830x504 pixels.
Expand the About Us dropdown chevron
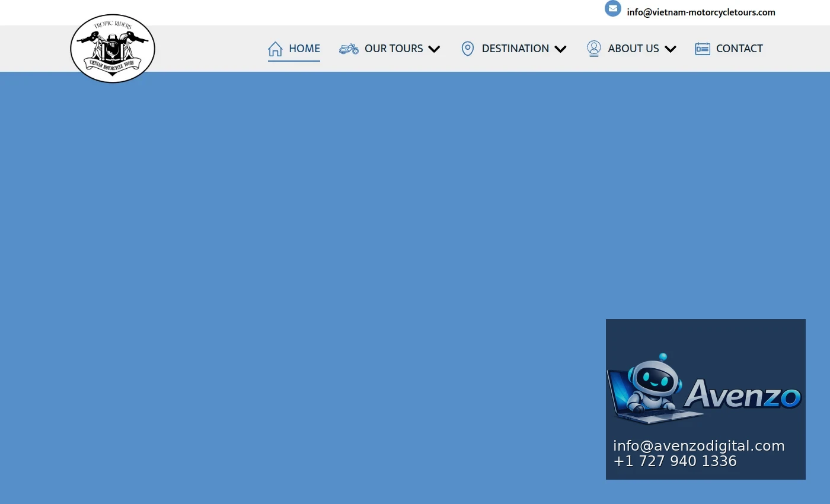tap(670, 49)
